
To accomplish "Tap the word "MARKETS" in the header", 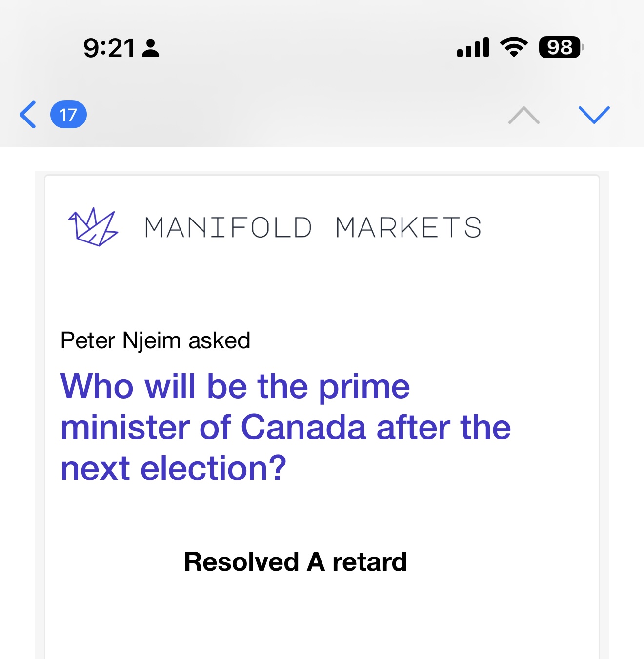I will [409, 227].
